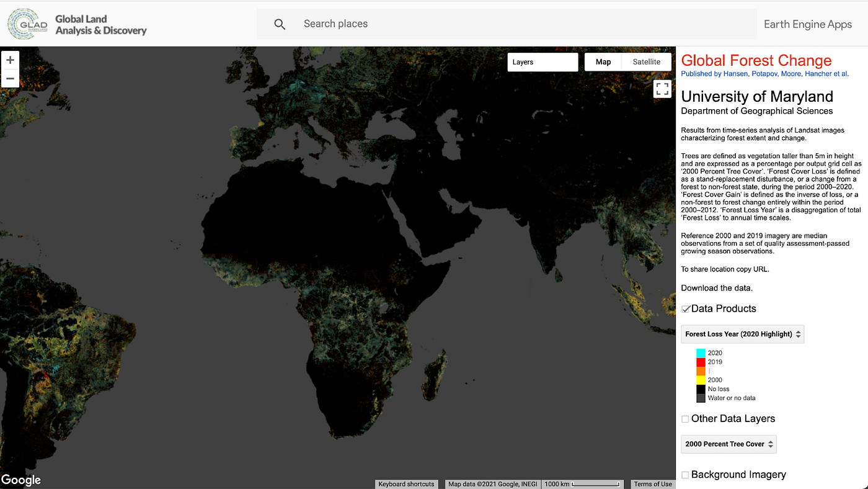Click the GLAD logo icon
The height and width of the screenshot is (489, 868).
click(28, 24)
